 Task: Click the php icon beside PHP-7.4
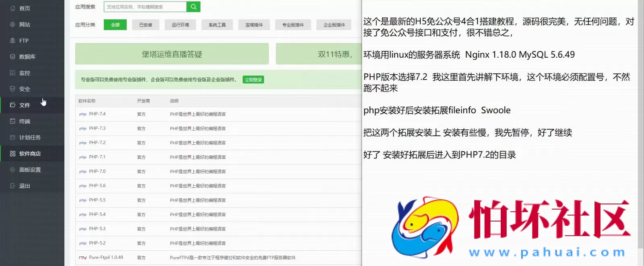pyautogui.click(x=83, y=114)
